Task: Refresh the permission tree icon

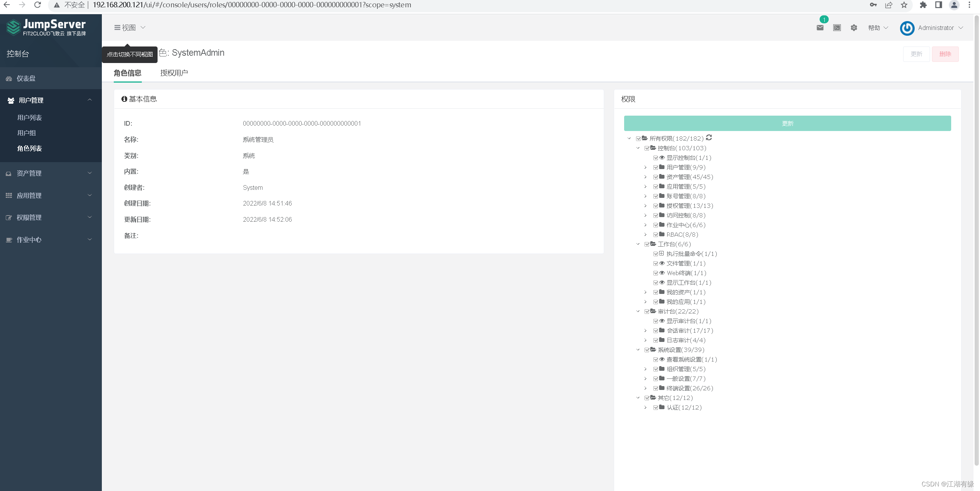Action: [x=709, y=138]
